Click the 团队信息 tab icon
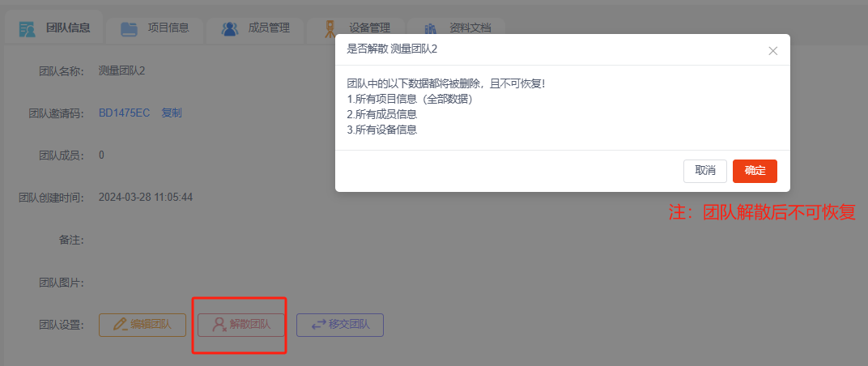Screen dimensions: 868x366 28,29
